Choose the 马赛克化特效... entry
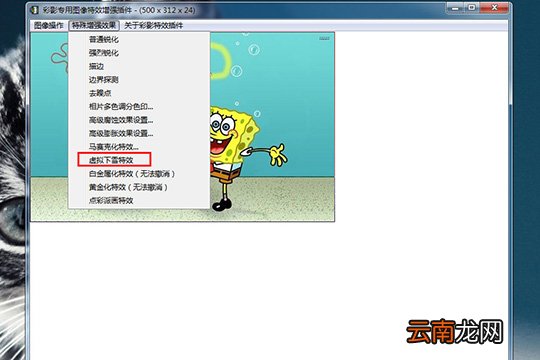Viewport: 540px width, 360px height. click(139, 147)
